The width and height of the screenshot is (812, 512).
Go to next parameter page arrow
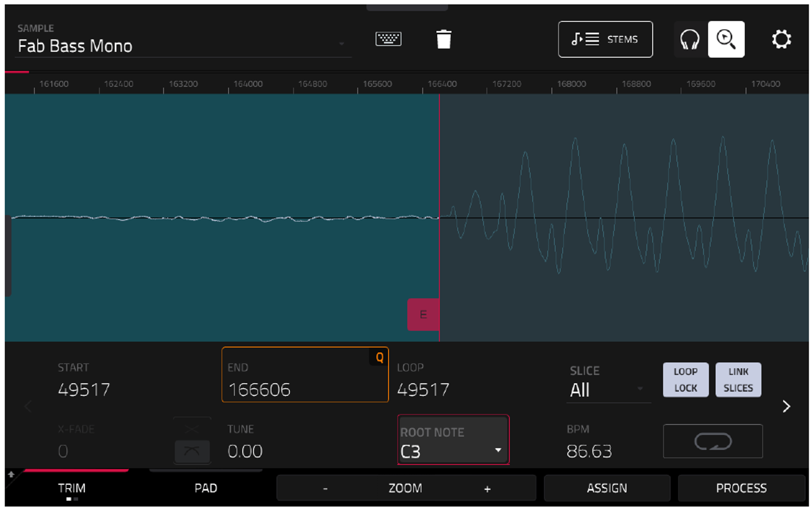point(786,406)
